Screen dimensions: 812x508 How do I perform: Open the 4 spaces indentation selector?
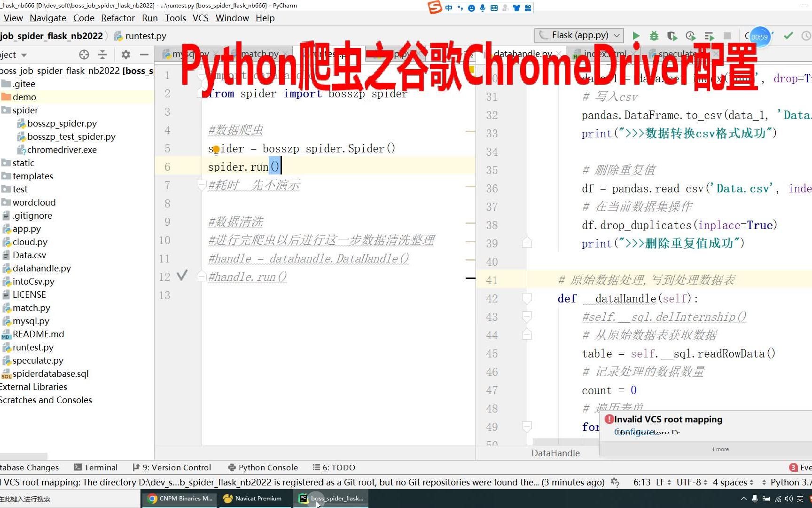[733, 482]
